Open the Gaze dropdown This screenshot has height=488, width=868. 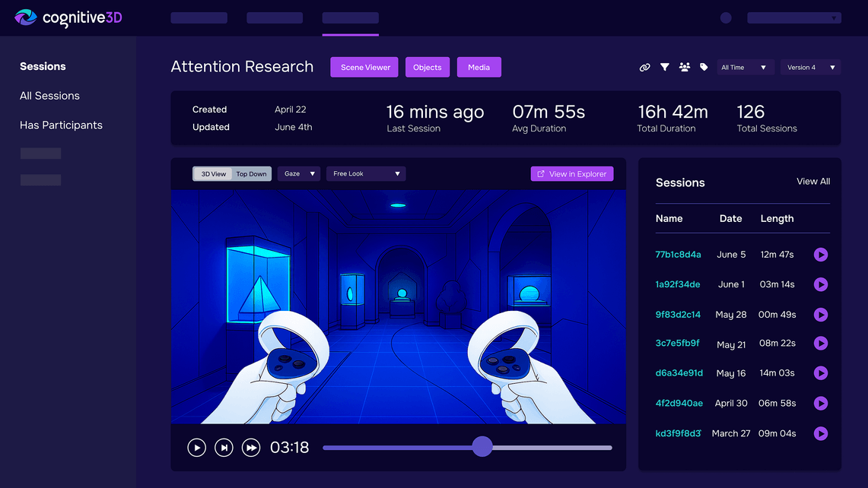tap(298, 173)
